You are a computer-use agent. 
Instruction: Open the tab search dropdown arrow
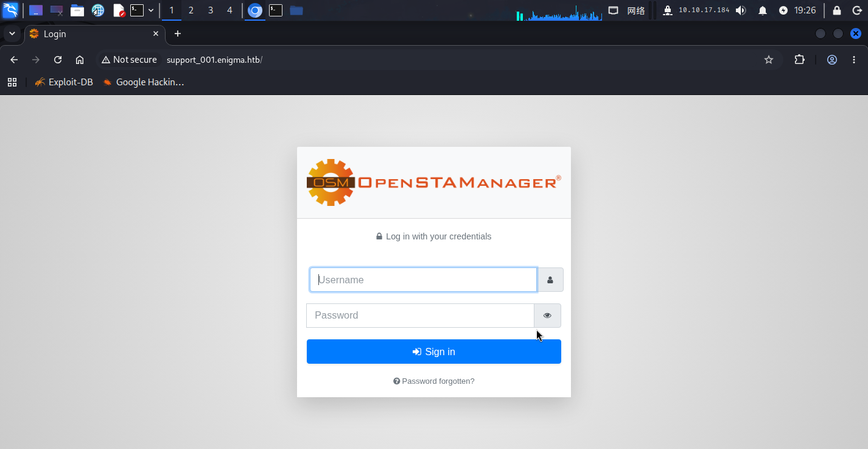click(12, 34)
